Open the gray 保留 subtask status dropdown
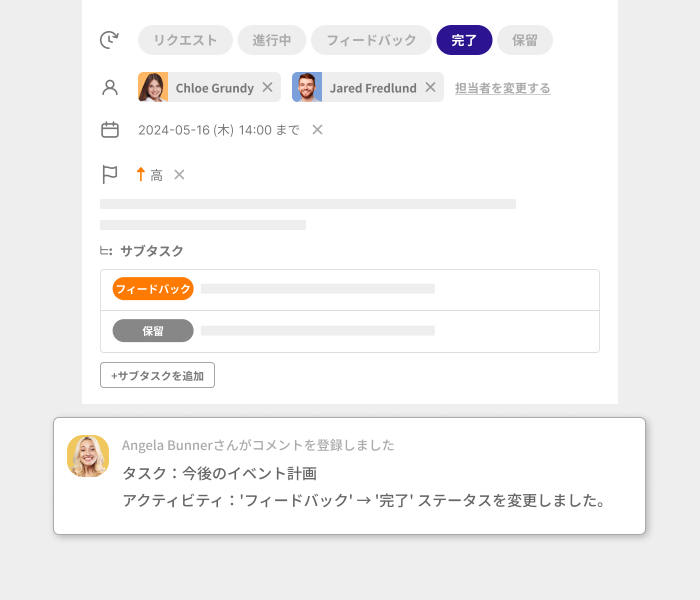 tap(153, 331)
